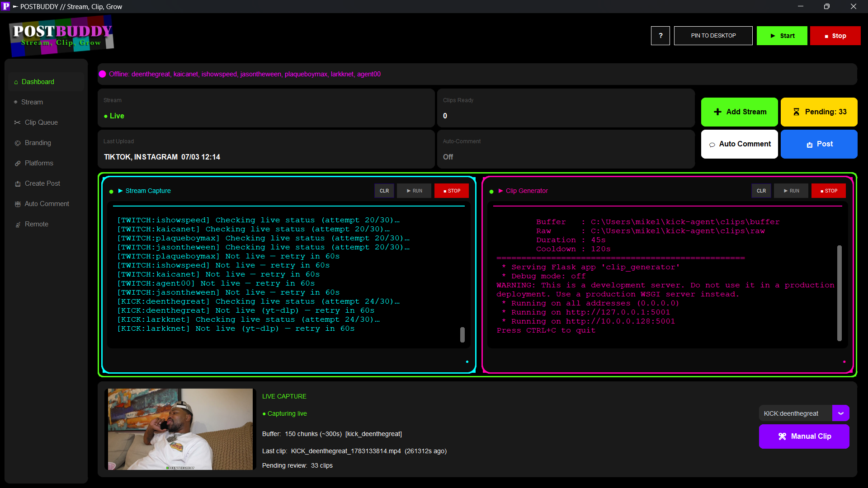Open Create Post page
Screen dimensions: 868x488
pyautogui.click(x=46, y=183)
